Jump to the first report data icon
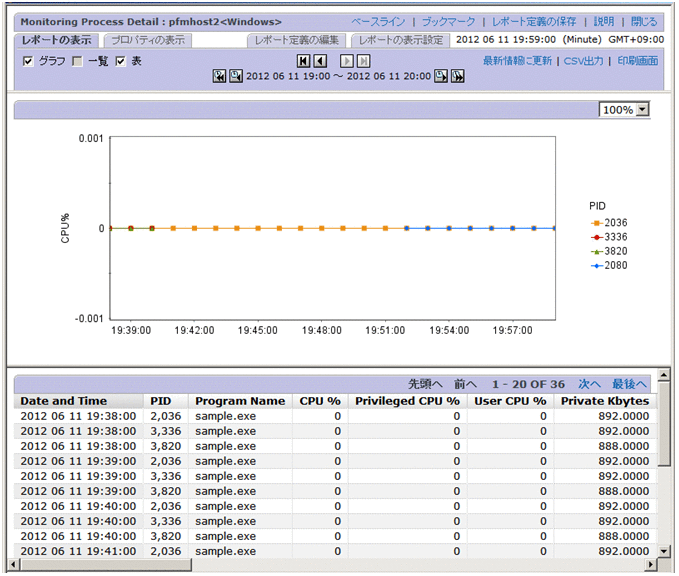 (303, 61)
